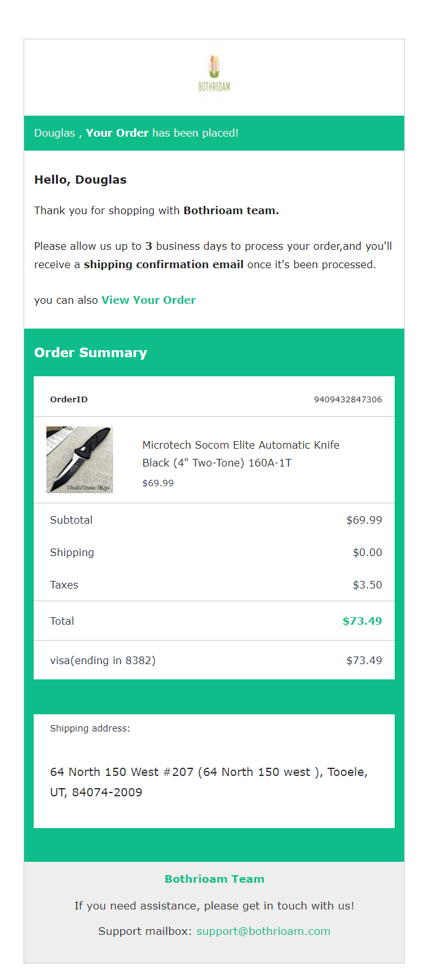Click the knife product thumbnail image
422x980 pixels.
click(79, 459)
